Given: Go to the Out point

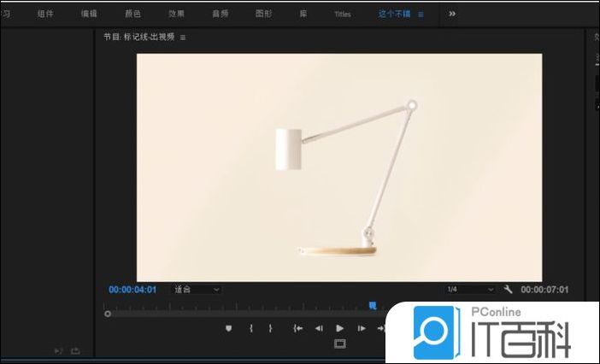Looking at the screenshot, I should [381, 328].
